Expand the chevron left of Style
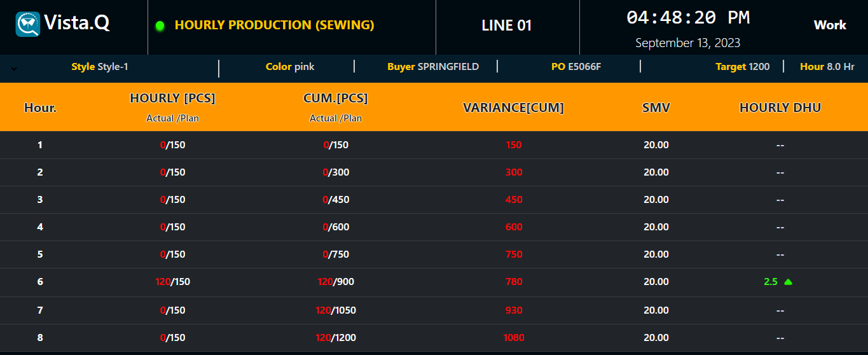This screenshot has height=355, width=868. point(14,69)
